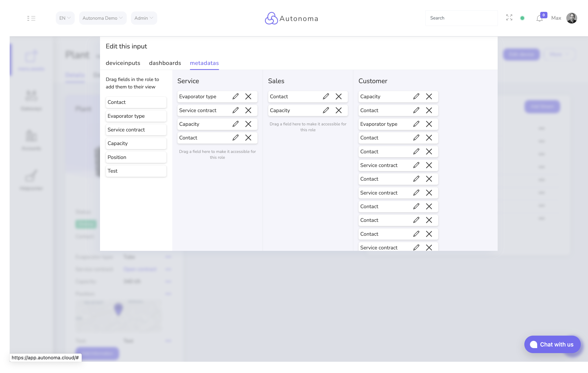Click the Max profile avatar
This screenshot has height=373, width=588.
pyautogui.click(x=572, y=18)
